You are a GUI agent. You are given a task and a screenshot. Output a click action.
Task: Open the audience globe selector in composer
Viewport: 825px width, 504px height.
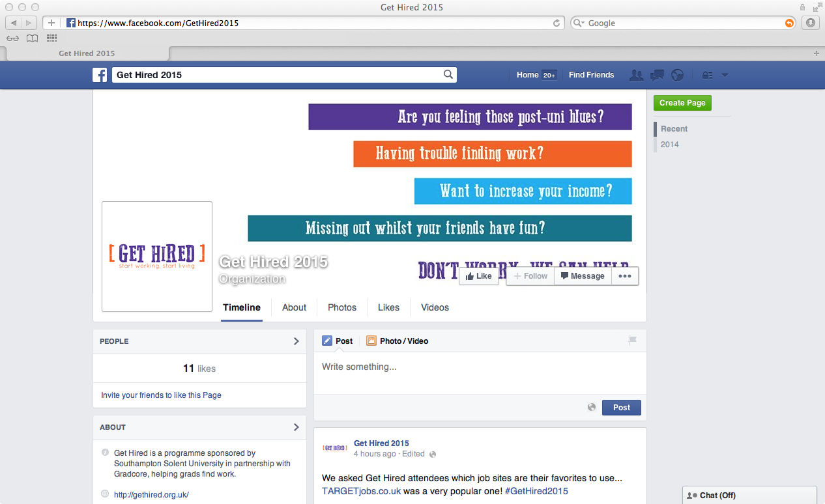592,407
